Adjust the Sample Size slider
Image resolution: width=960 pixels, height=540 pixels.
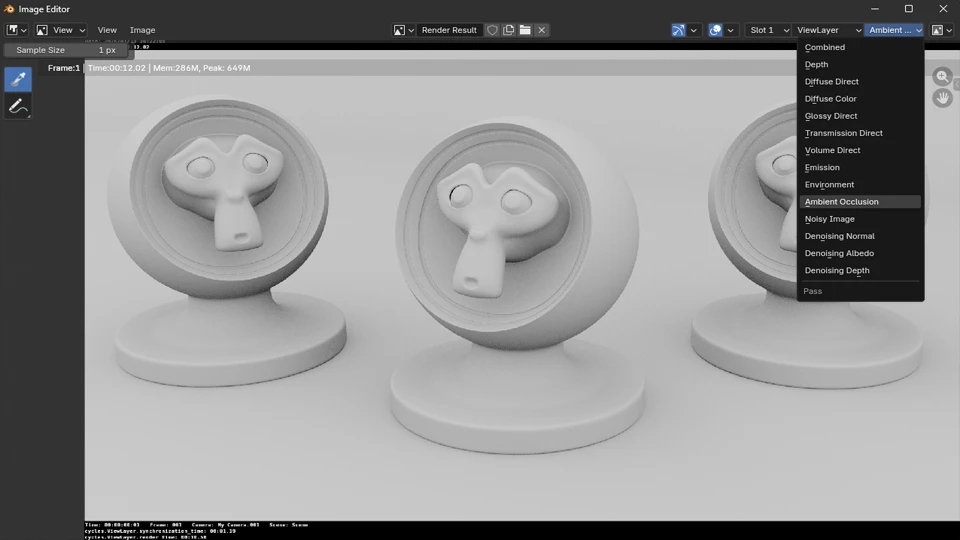66,50
